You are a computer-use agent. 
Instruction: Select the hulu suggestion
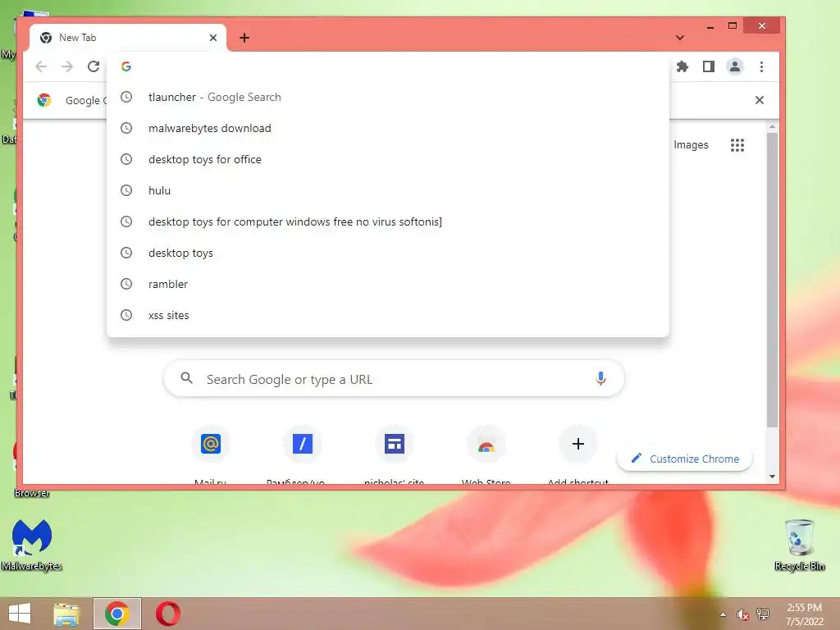(x=388, y=190)
